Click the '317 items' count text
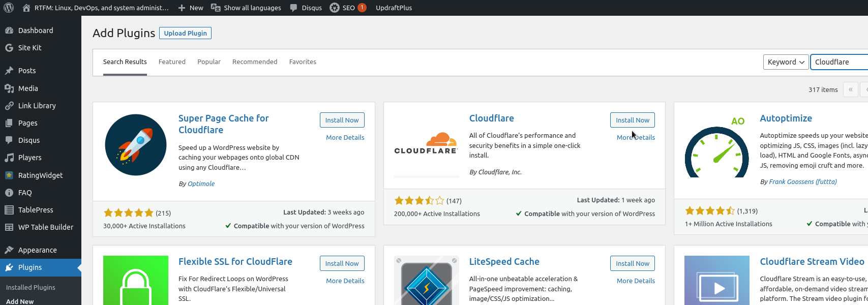The height and width of the screenshot is (305, 868). [823, 90]
